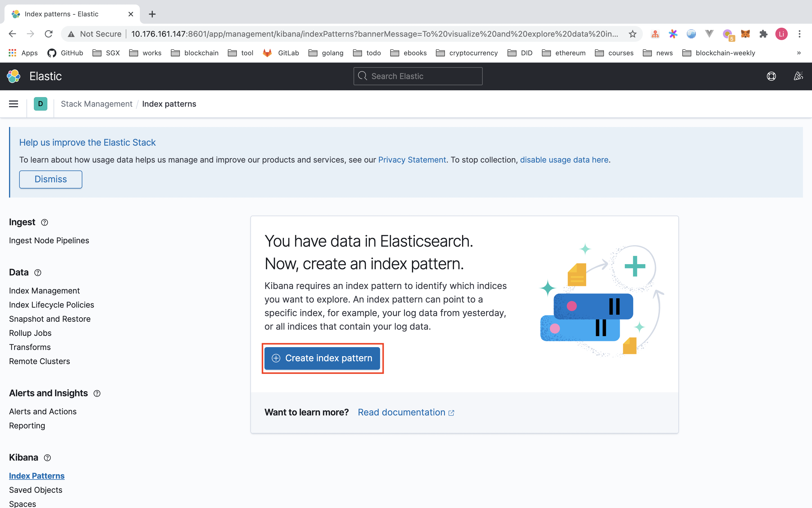Click the browser forward arrow
812x508 pixels.
pyautogui.click(x=30, y=34)
